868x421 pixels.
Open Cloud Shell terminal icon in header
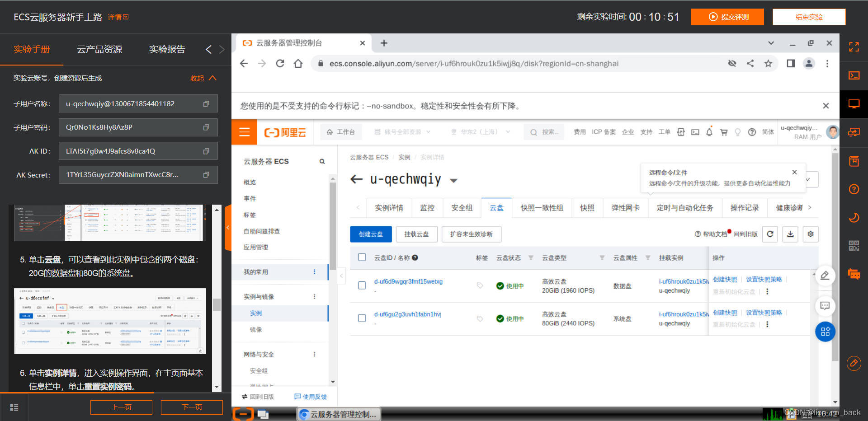695,132
